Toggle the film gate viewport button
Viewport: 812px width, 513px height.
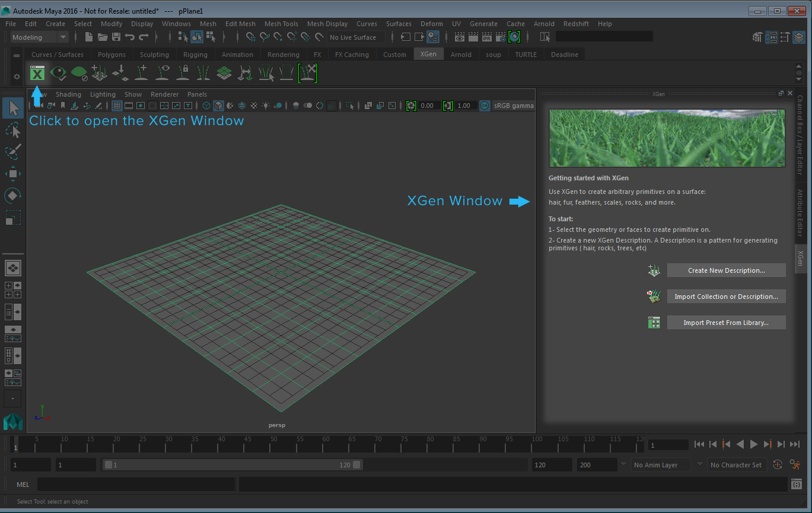pyautogui.click(x=129, y=106)
